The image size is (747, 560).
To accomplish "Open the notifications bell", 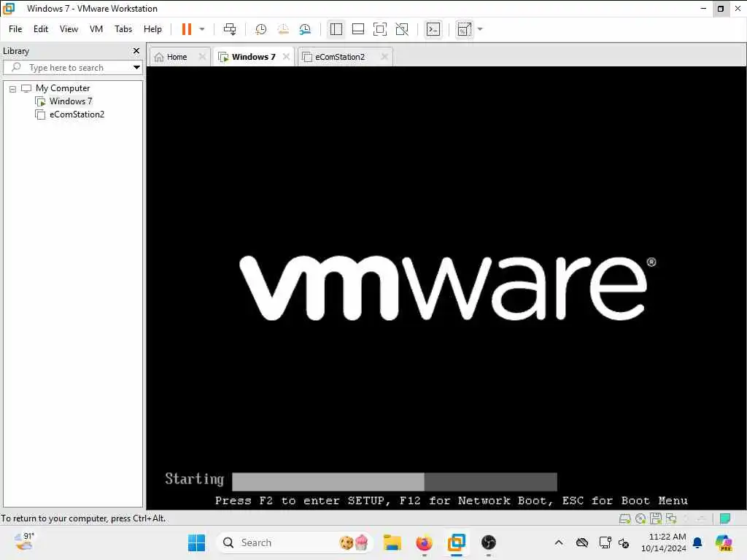I will pos(697,542).
